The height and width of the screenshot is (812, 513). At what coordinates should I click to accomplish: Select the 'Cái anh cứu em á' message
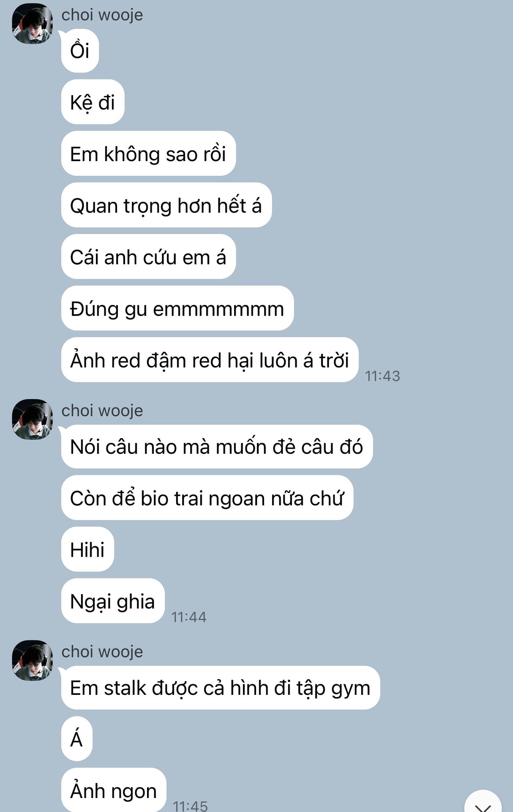pos(148,257)
